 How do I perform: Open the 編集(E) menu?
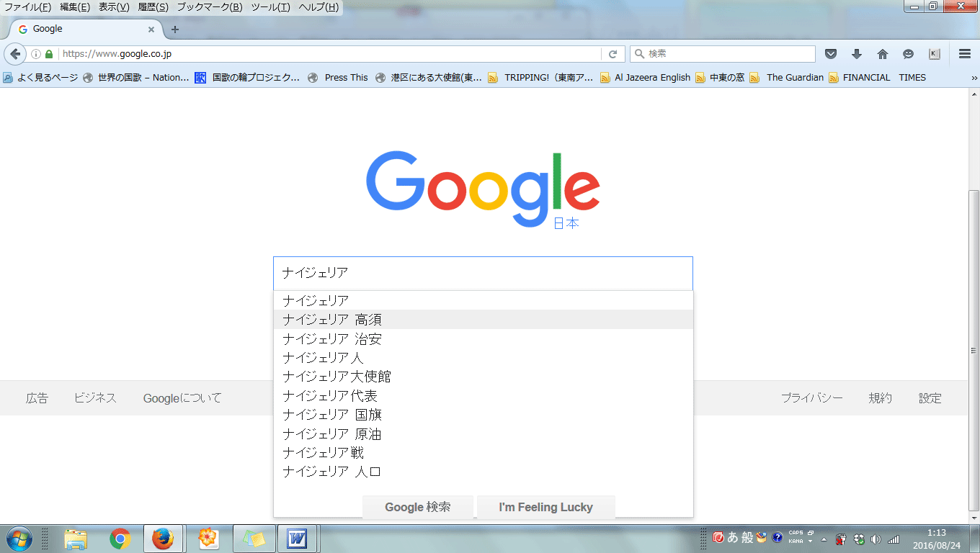[75, 7]
